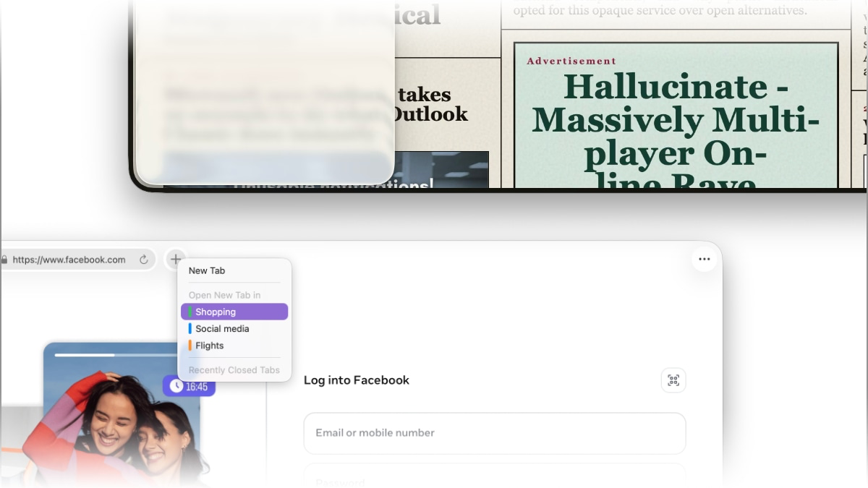Screen dimensions: 868x488
Task: Click the photo of two women
Action: pyautogui.click(x=116, y=416)
